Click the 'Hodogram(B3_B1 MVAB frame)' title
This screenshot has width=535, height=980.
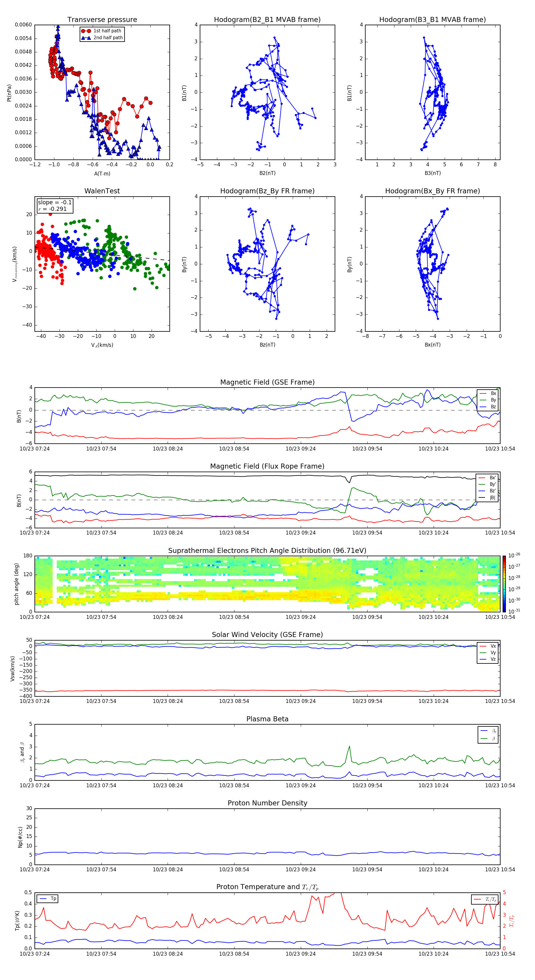(x=432, y=20)
